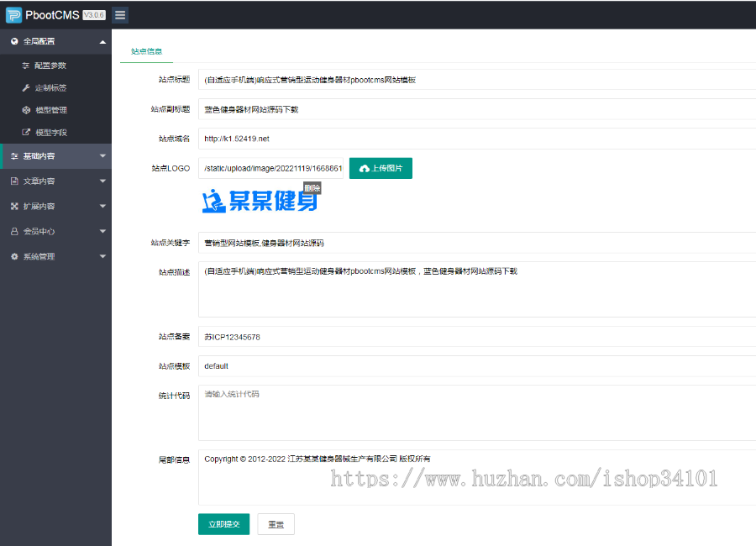Focus the 统计代码 textarea

[477, 413]
